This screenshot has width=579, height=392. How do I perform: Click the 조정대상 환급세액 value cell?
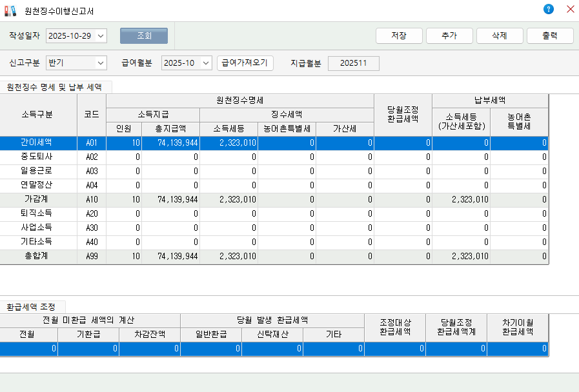coord(395,349)
